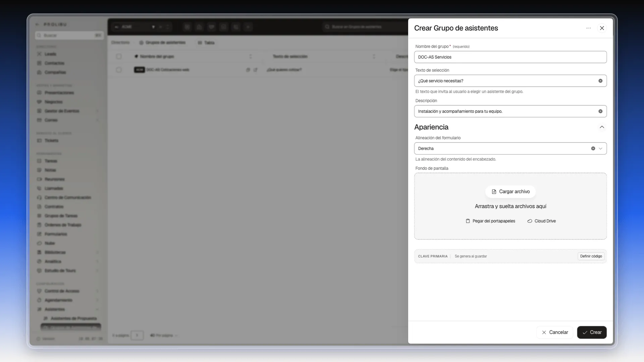
Task: Check the DOC-AS Cotizaciones web row checkbox
Action: click(119, 70)
